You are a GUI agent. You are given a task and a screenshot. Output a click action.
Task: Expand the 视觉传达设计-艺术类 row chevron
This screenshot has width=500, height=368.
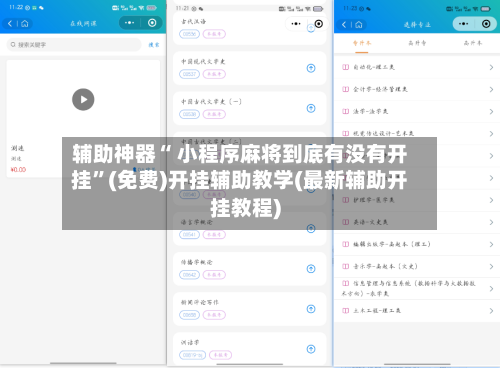coord(491,134)
